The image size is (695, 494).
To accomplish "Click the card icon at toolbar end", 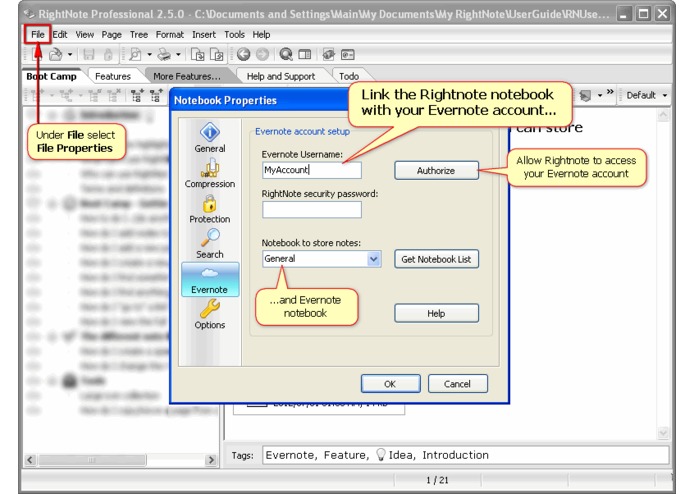I will tap(348, 54).
